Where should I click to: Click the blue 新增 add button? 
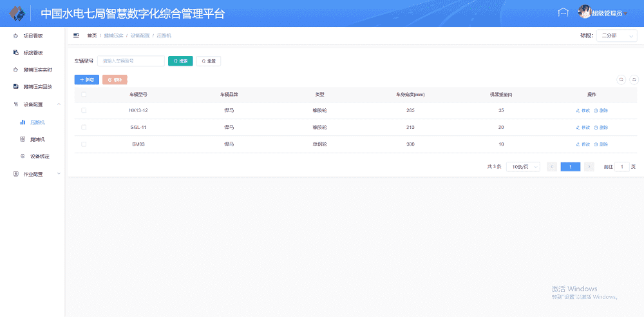pos(87,80)
